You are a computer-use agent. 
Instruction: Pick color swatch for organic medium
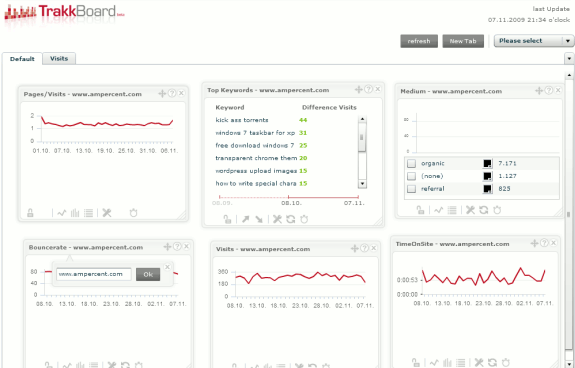click(x=487, y=163)
